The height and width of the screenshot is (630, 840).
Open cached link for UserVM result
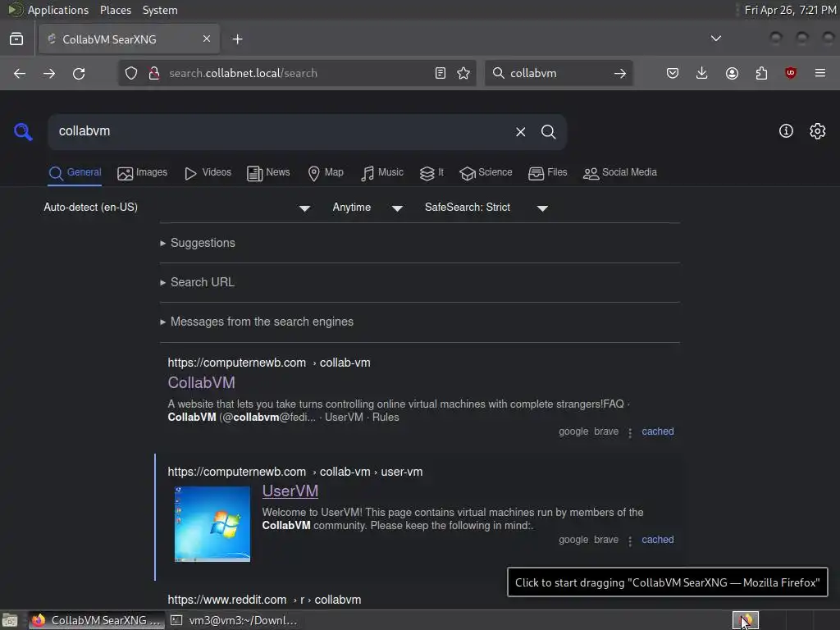(x=658, y=540)
